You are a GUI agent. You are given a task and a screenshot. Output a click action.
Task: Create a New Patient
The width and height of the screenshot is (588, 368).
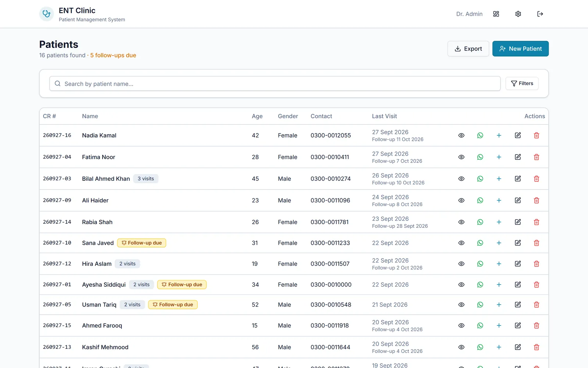coord(520,49)
